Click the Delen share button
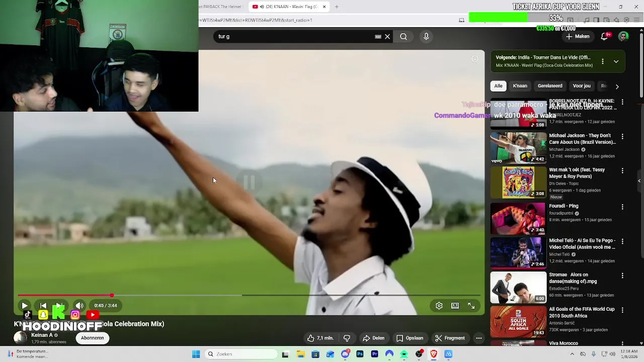This screenshot has width=644, height=362. (x=373, y=338)
